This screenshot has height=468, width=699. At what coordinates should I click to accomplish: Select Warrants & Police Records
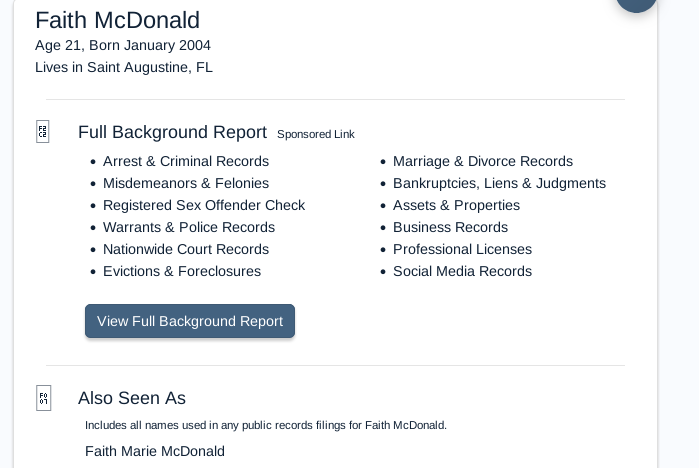coord(189,227)
